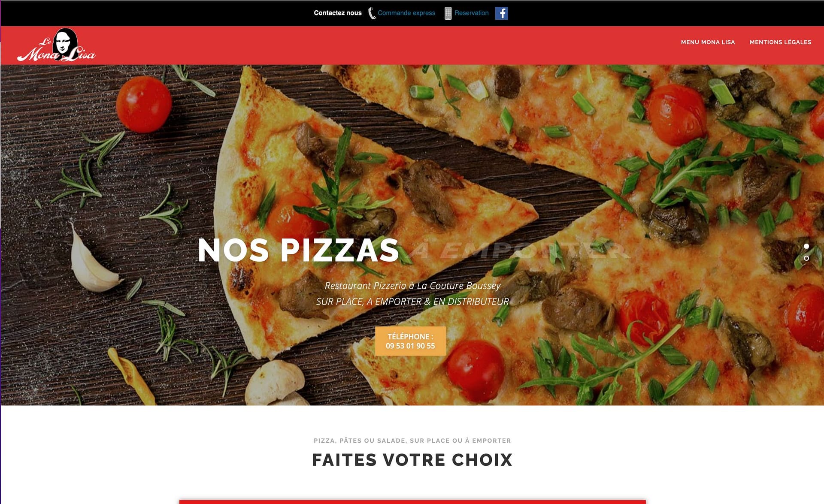Open the Facebook page icon

(501, 13)
